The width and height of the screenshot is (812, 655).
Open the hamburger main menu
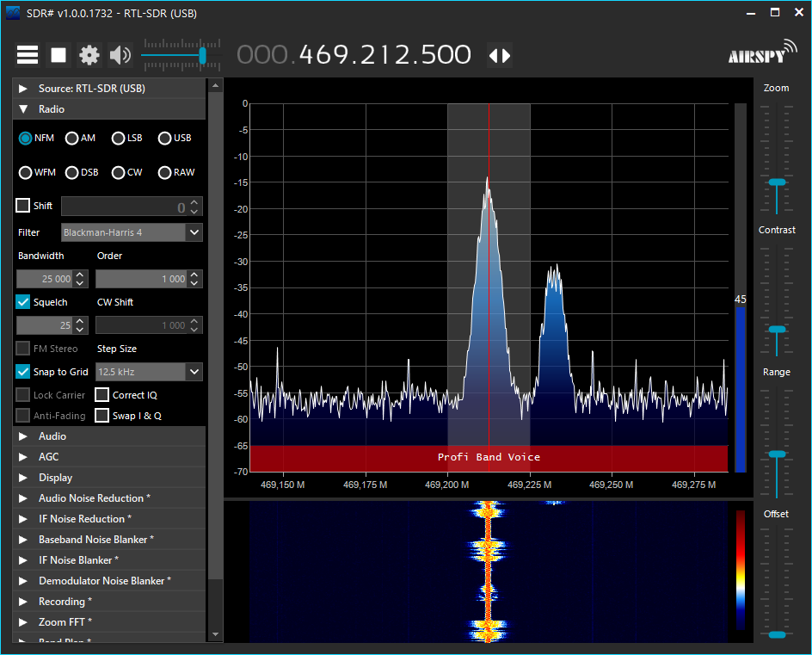coord(28,55)
